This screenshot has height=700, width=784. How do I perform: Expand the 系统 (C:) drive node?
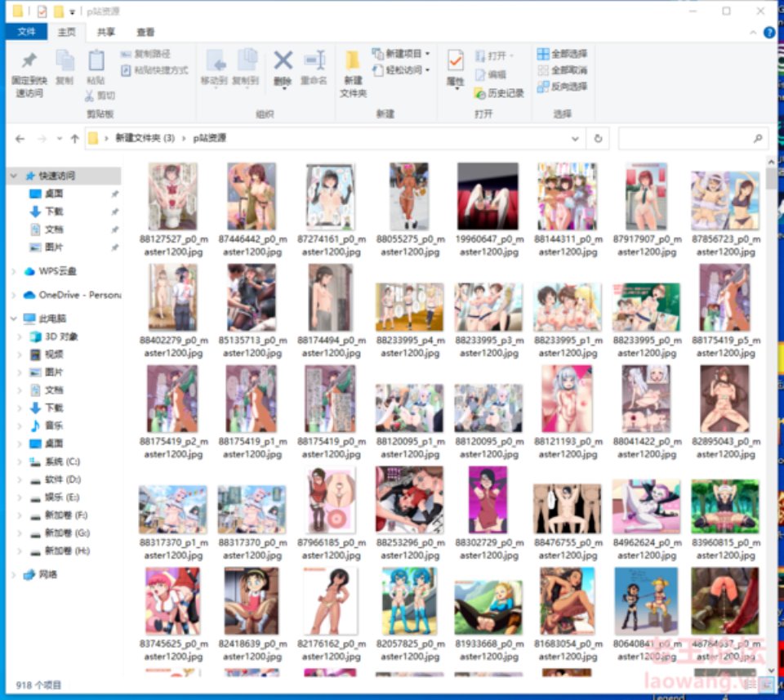point(20,461)
